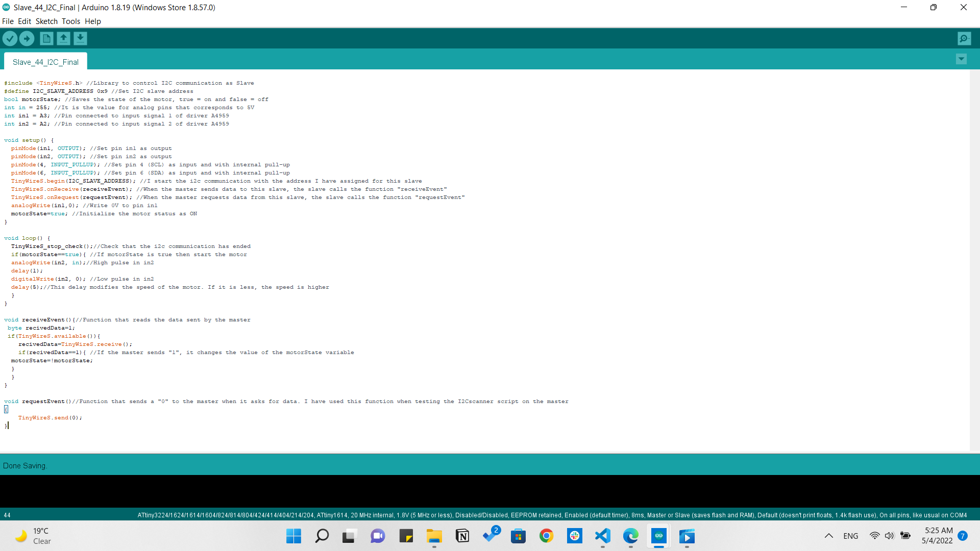Open the weather widget showing 19°C
Viewport: 980px width, 551px height.
[x=34, y=536]
